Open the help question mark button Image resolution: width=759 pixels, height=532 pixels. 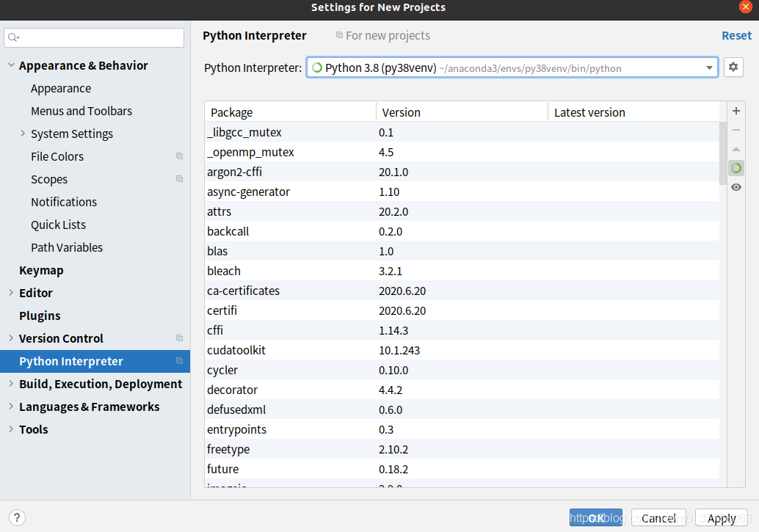(18, 517)
